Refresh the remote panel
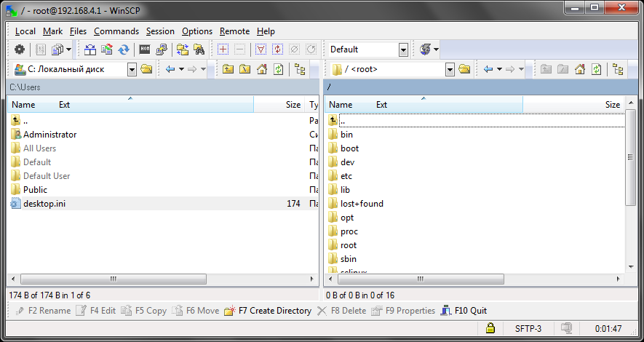The height and width of the screenshot is (342, 644). [x=597, y=69]
